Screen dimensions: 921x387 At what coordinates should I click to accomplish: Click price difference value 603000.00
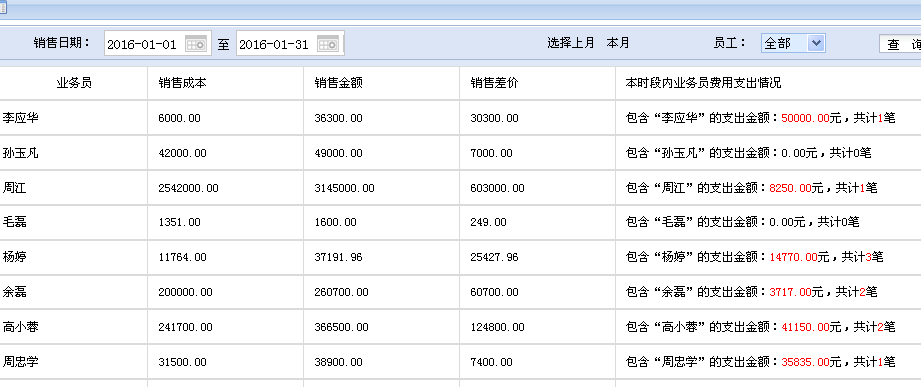498,189
